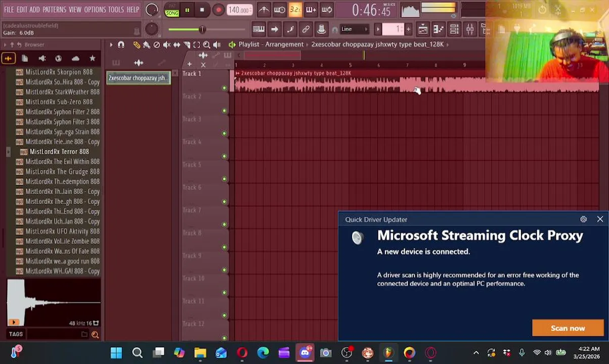Select the playlist Mute tool
Screen dimensions: 609x364
pos(167,44)
